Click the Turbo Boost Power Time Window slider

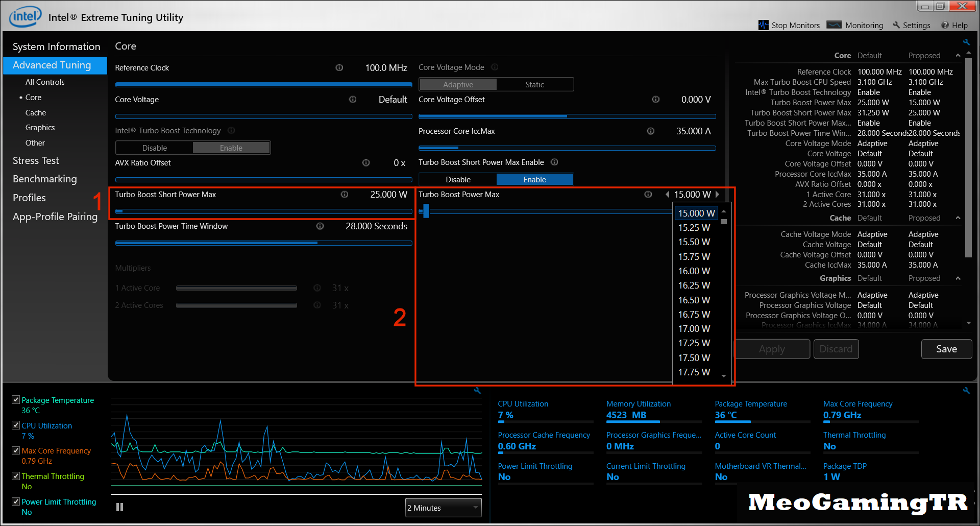pos(263,243)
